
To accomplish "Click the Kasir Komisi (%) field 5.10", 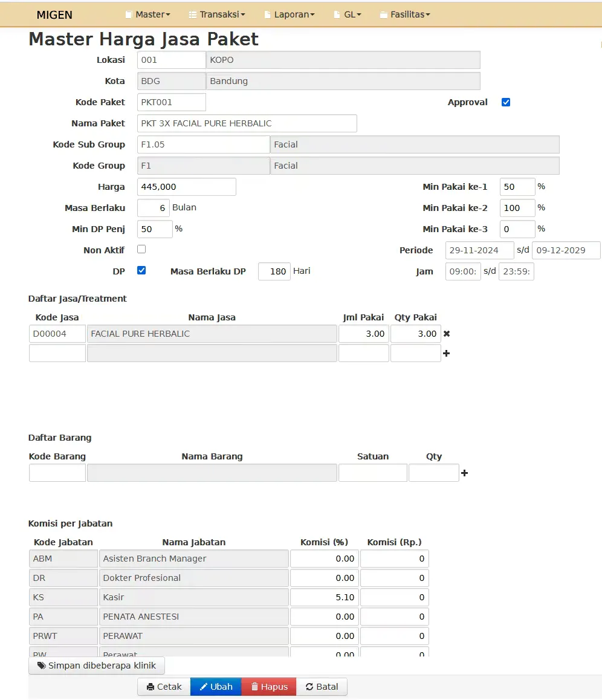I will coord(325,597).
